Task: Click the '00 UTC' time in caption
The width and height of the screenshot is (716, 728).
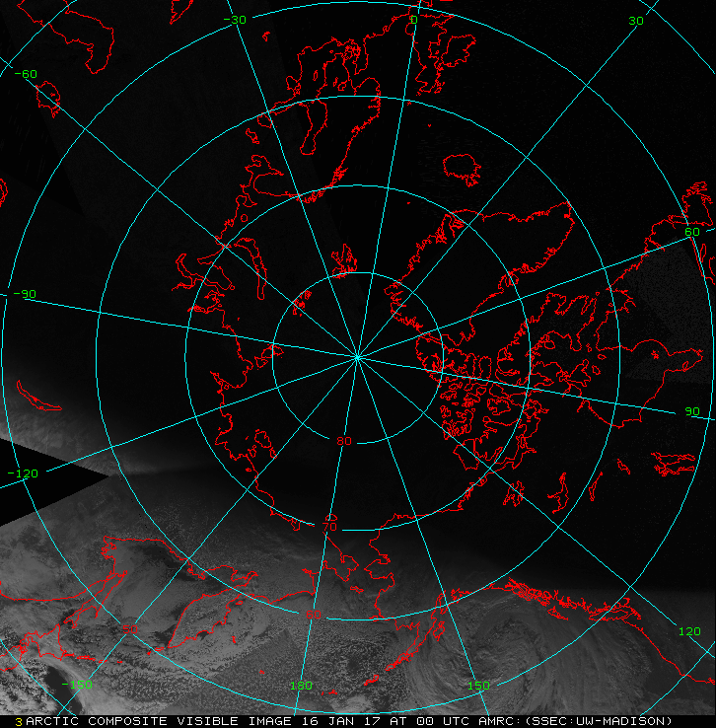Action: pyautogui.click(x=441, y=721)
